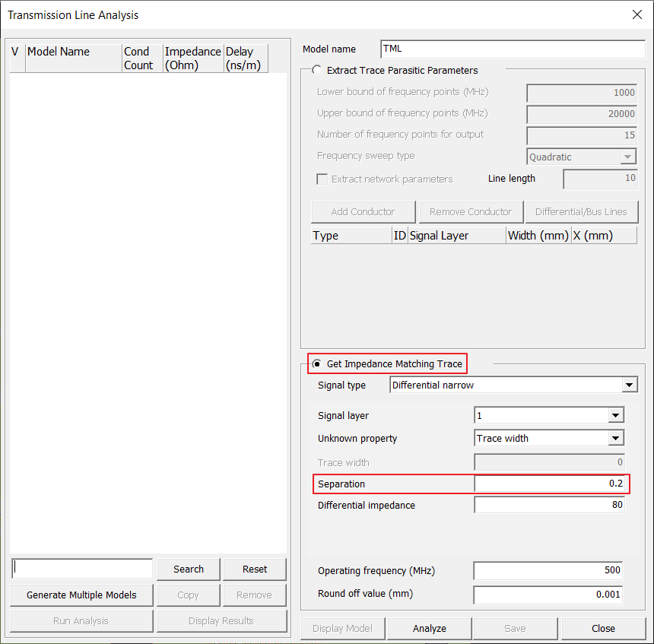Click the Delay (ns/m) column header
654x644 pixels.
point(246,58)
